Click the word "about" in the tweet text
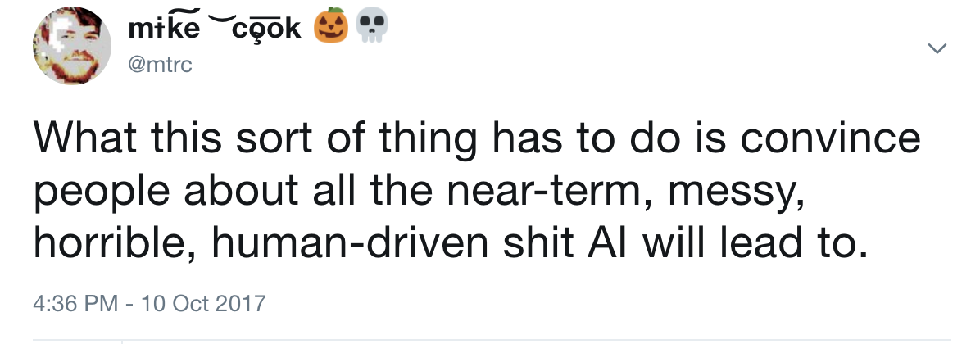The height and width of the screenshot is (344, 980). tap(241, 191)
